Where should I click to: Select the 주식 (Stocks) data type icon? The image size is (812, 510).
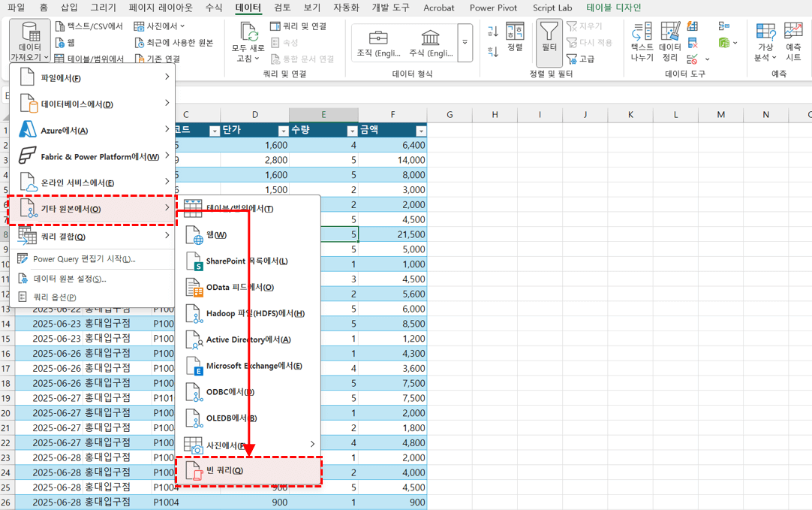[x=431, y=42]
